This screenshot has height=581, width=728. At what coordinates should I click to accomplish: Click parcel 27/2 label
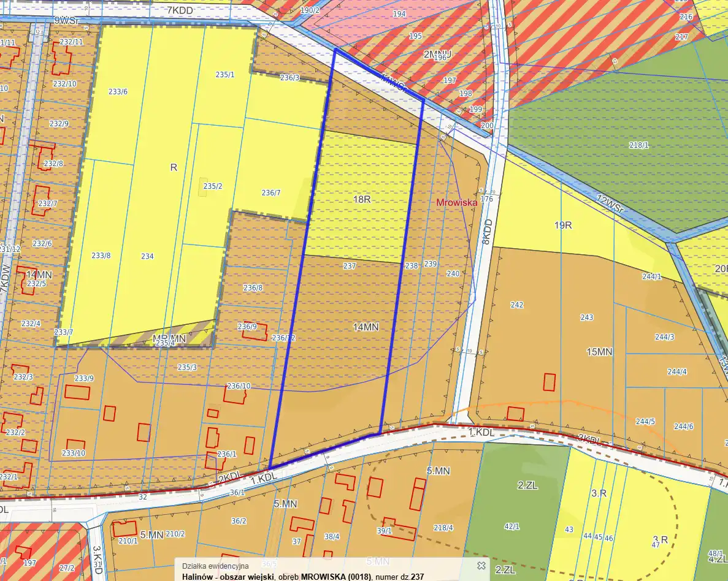[67, 568]
